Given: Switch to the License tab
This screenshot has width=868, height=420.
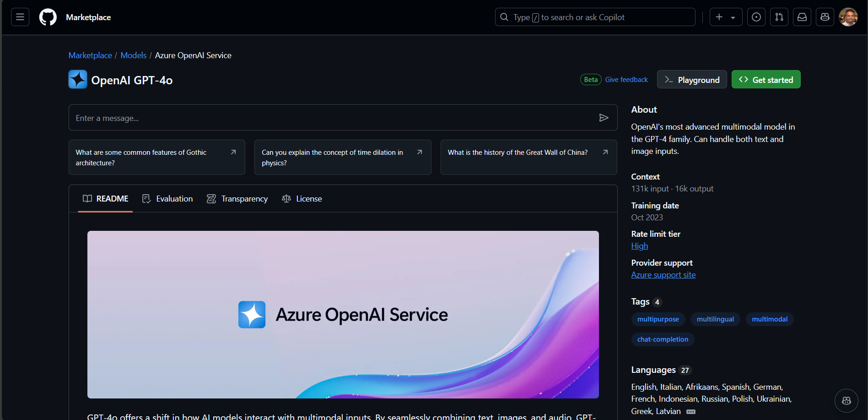Looking at the screenshot, I should (302, 199).
